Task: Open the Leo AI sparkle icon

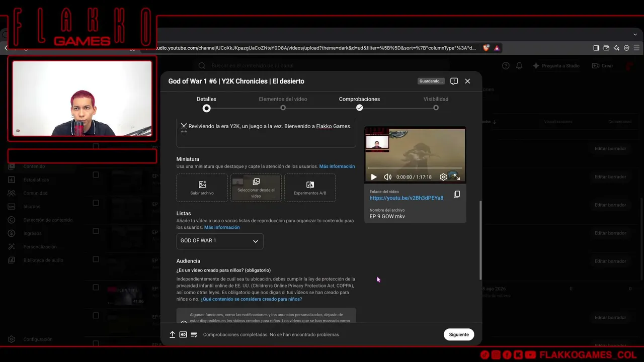Action: pos(616,48)
